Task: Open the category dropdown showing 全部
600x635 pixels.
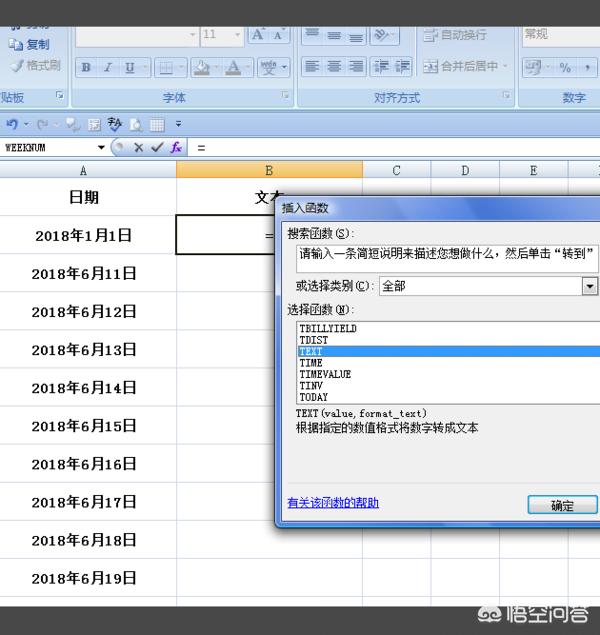Action: point(589,286)
